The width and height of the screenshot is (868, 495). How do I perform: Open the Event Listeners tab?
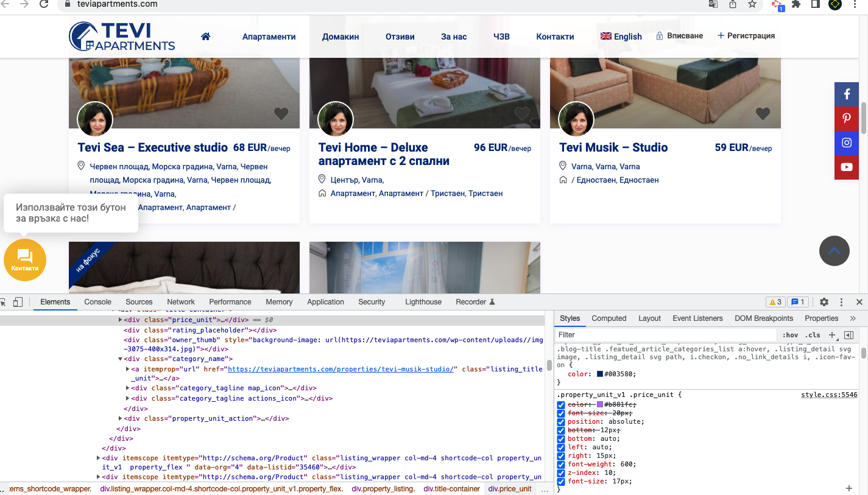tap(697, 318)
